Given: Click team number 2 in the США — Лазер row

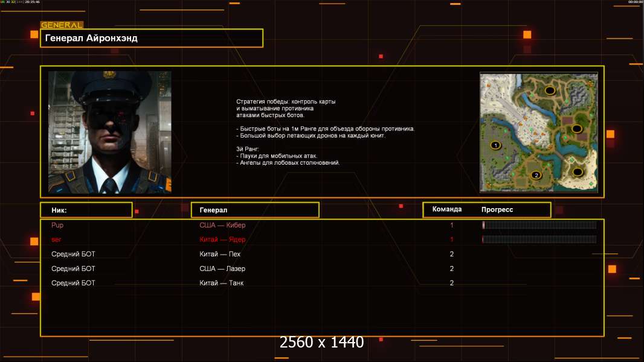Looking at the screenshot, I should pyautogui.click(x=452, y=268).
